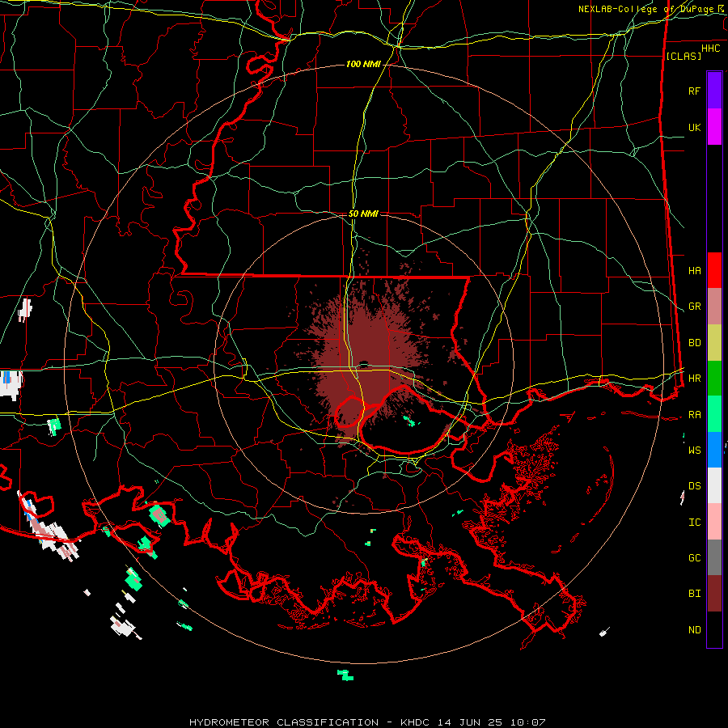Select the "GR" legend label
The image size is (728, 728).
click(x=694, y=306)
